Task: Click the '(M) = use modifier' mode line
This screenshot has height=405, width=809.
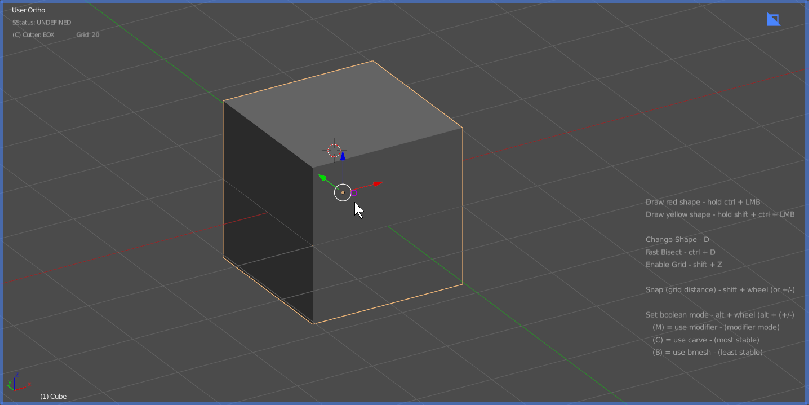Action: (714, 327)
